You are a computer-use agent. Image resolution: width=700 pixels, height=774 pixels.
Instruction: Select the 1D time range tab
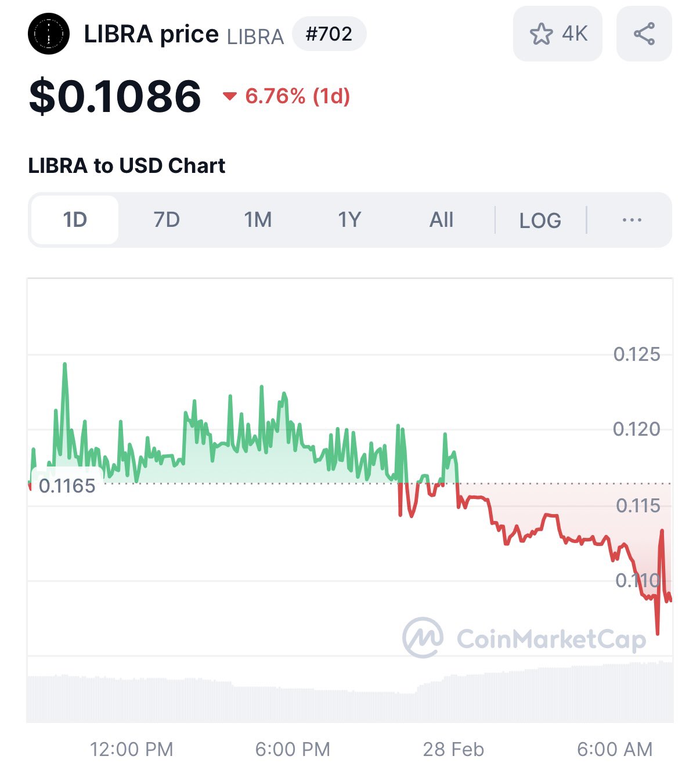(x=75, y=220)
